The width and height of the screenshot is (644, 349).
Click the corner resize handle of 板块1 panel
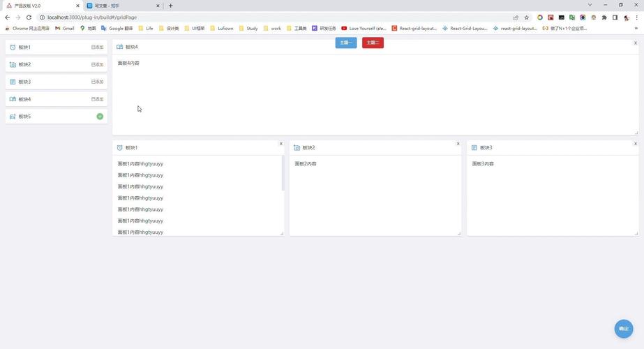point(282,234)
